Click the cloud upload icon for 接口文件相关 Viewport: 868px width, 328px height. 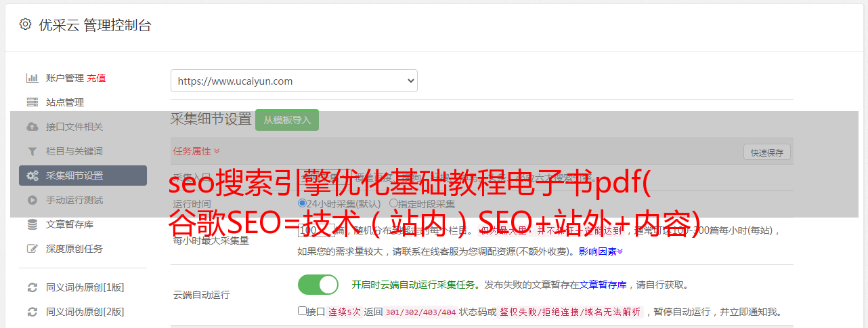click(32, 127)
